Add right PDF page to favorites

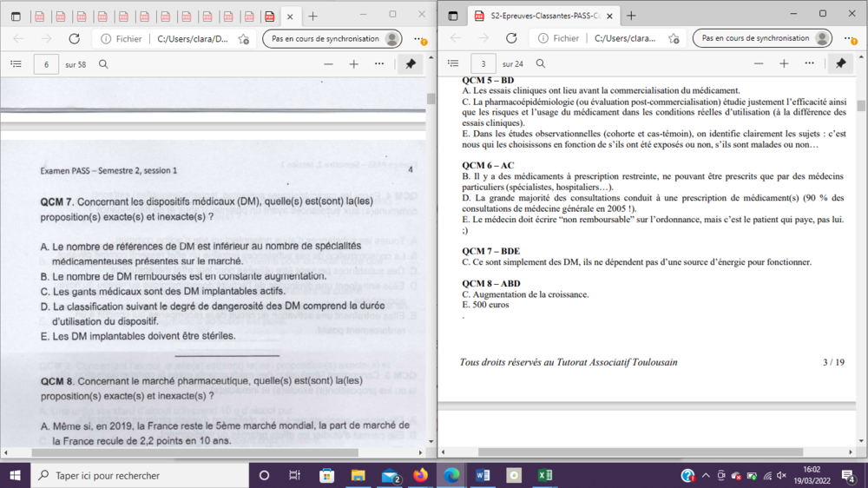click(x=674, y=39)
